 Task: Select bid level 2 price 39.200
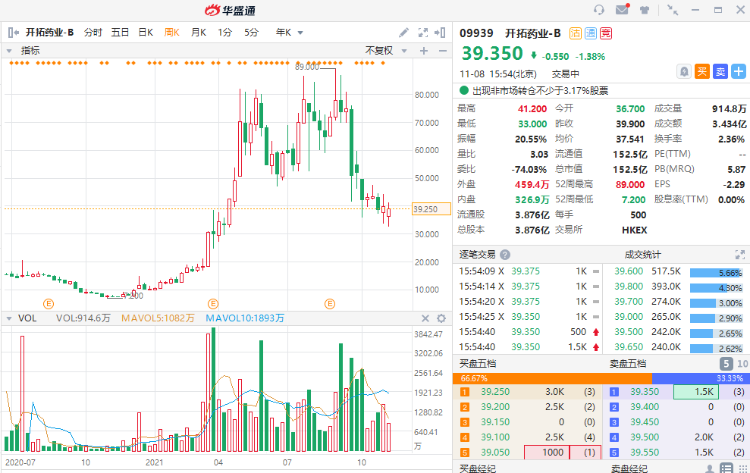pyautogui.click(x=495, y=407)
